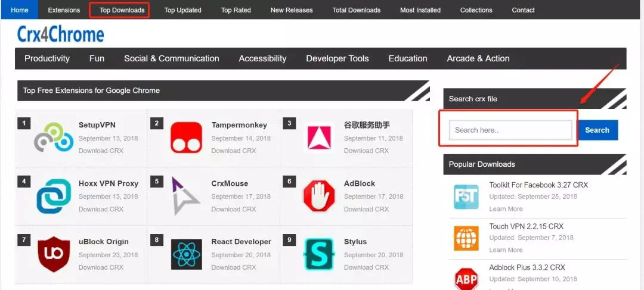The image size is (644, 290).
Task: Open the uBlock Origin shield icon
Action: pos(54,254)
